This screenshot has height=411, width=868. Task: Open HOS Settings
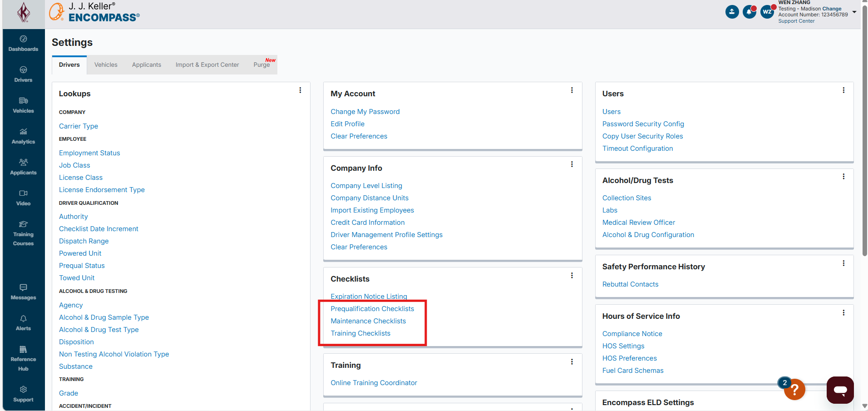(x=623, y=346)
